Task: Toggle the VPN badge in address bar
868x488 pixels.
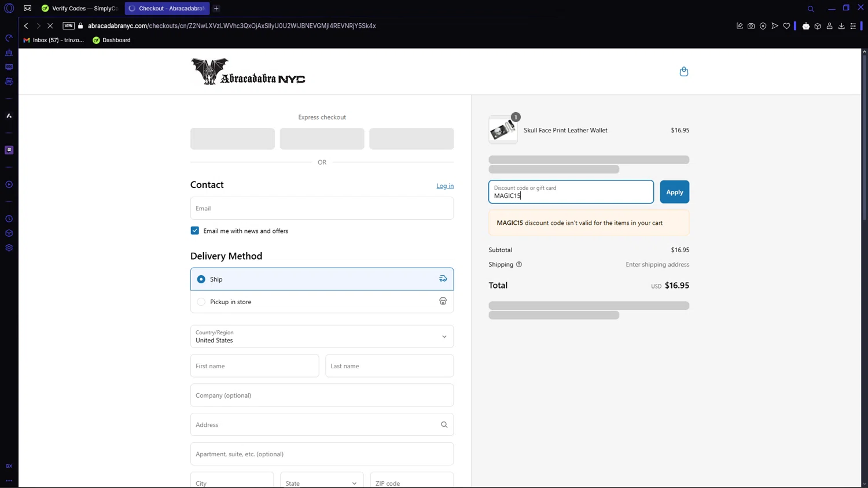Action: (x=68, y=26)
